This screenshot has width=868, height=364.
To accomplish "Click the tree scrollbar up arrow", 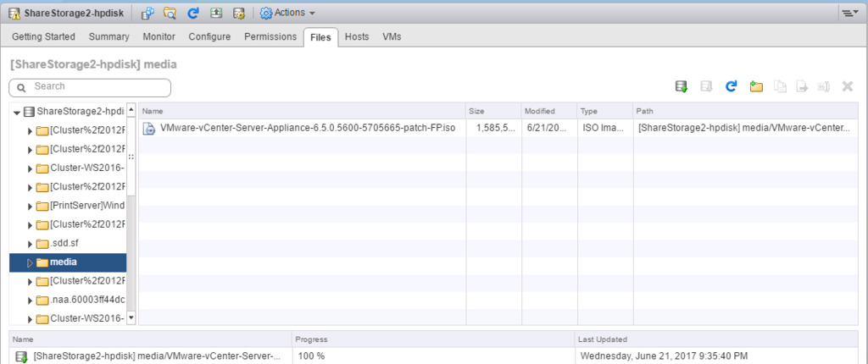I will click(x=131, y=108).
